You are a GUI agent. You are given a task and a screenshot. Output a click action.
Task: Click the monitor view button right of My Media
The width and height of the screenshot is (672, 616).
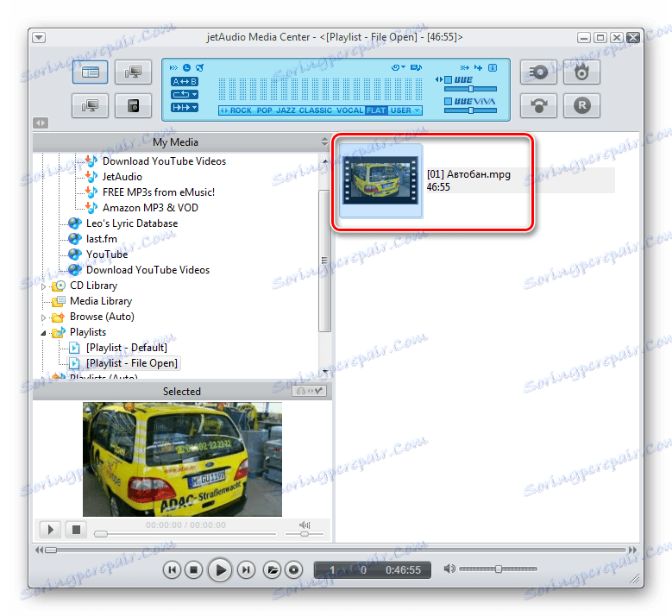click(x=134, y=72)
